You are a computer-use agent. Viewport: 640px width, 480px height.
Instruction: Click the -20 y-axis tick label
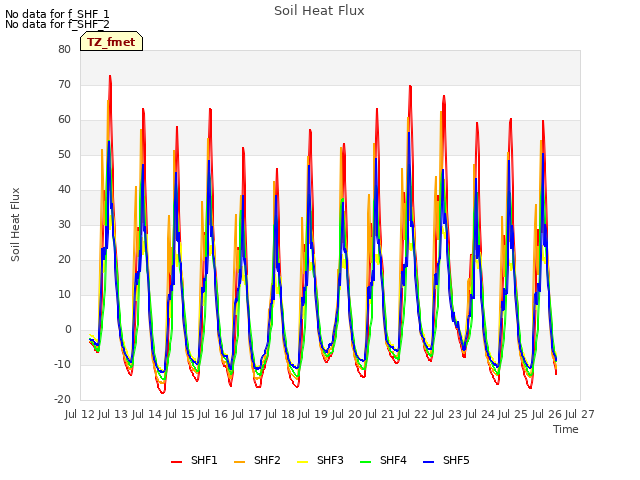tap(62, 400)
